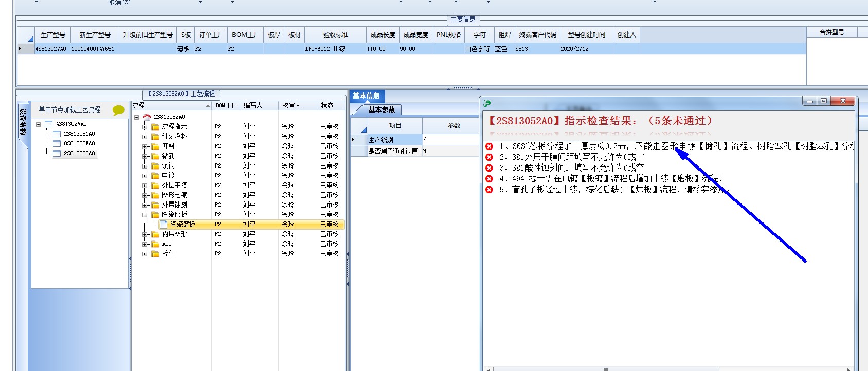Click the 电镀 folder icon
The width and height of the screenshot is (868, 371).
coord(155,176)
